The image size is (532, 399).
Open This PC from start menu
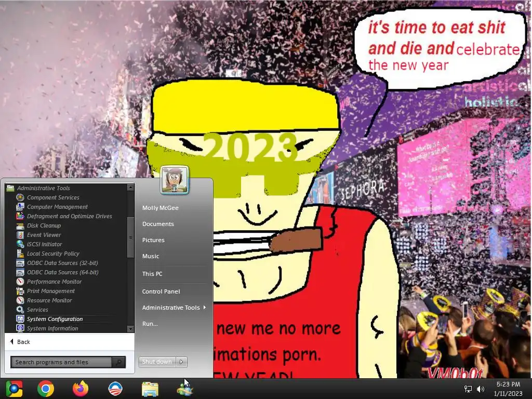point(152,273)
